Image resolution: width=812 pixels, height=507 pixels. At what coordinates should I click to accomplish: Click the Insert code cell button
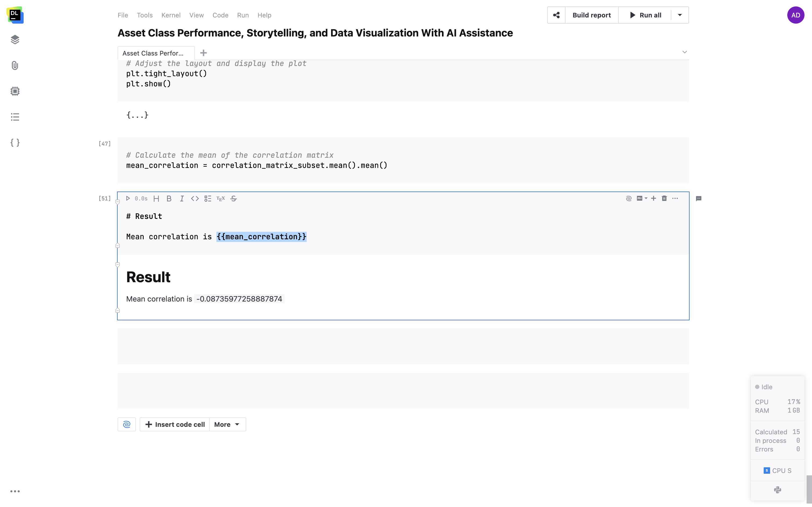175,424
